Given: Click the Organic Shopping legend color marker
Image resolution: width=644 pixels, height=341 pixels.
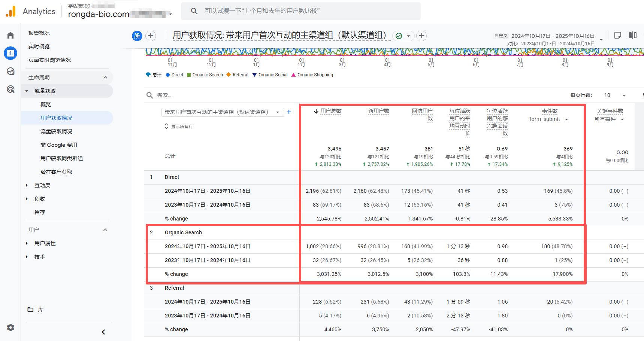Looking at the screenshot, I should point(293,75).
